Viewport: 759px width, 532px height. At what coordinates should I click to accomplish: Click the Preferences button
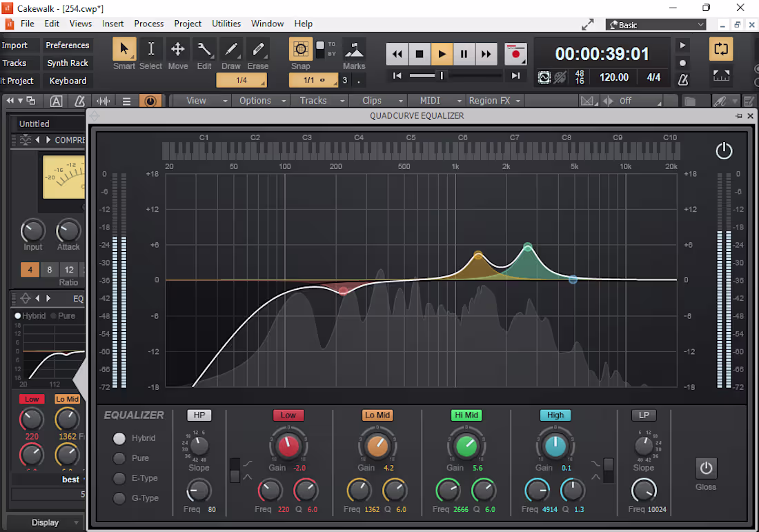click(x=68, y=46)
